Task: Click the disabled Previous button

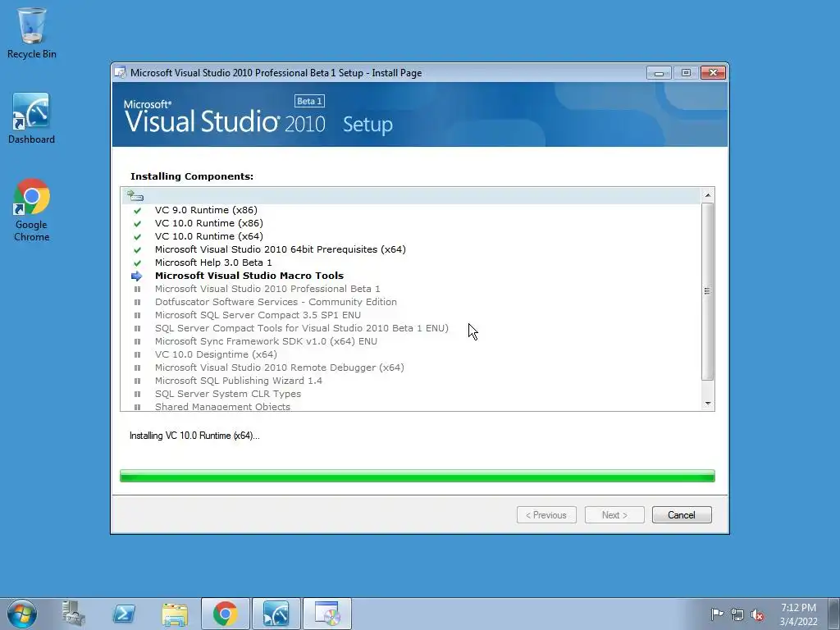Action: [546, 515]
